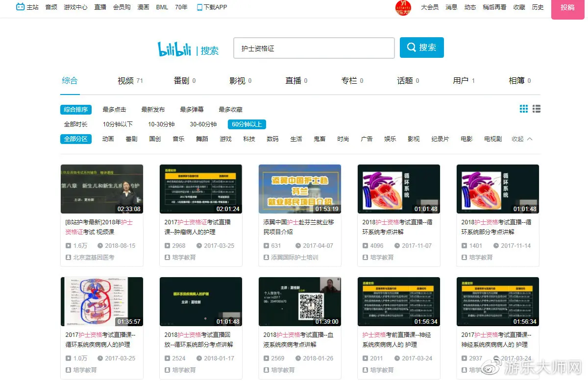This screenshot has width=588, height=381.
Task: Switch to the 直播 0 results tab
Action: click(x=296, y=81)
